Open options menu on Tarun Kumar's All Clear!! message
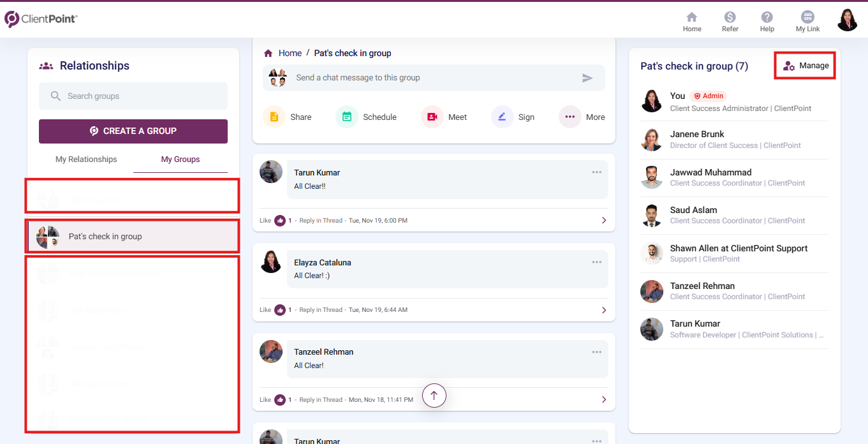This screenshot has height=444, width=868. [596, 172]
